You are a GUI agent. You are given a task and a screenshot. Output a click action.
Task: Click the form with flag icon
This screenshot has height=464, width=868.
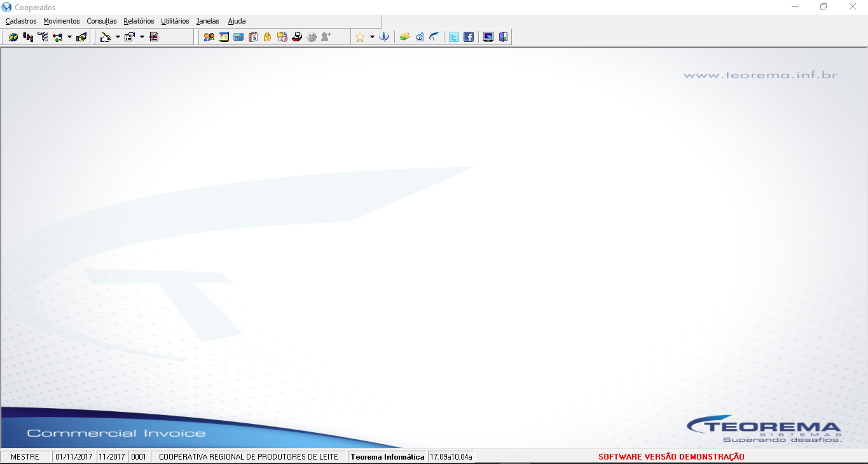coord(130,37)
